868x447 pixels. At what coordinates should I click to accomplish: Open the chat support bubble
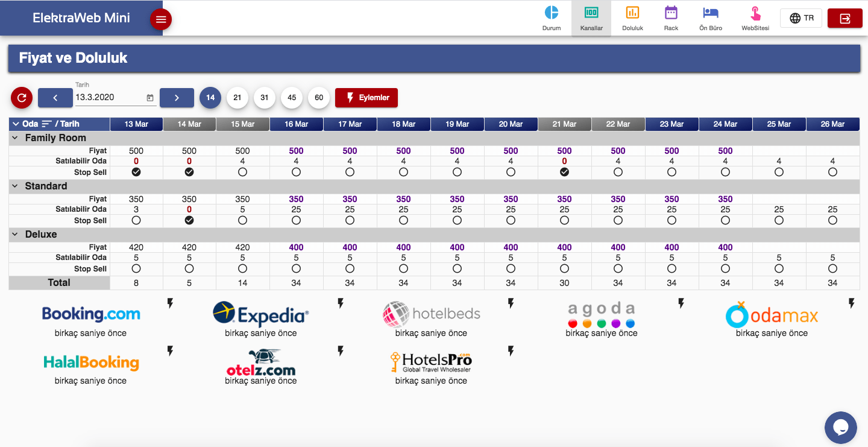[x=841, y=428]
